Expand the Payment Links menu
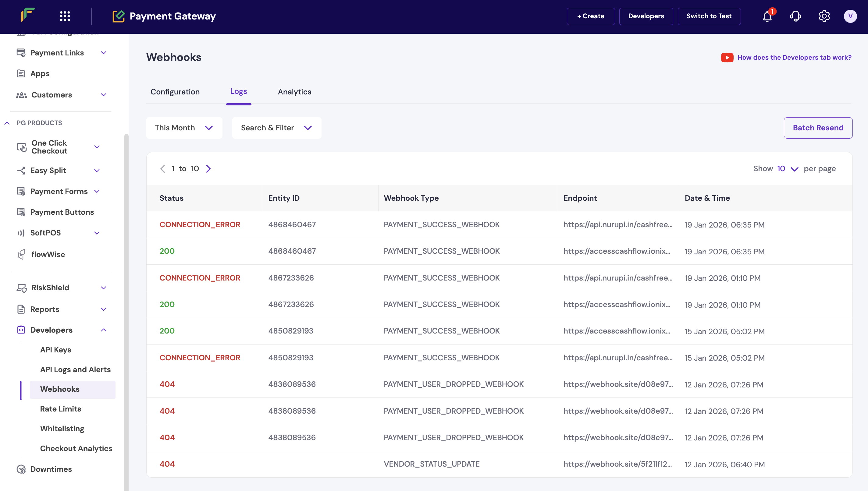This screenshot has height=491, width=868. coord(104,53)
